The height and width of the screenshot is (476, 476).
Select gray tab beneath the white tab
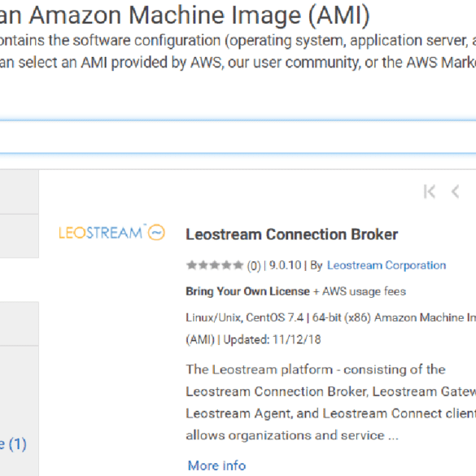[x=20, y=324]
